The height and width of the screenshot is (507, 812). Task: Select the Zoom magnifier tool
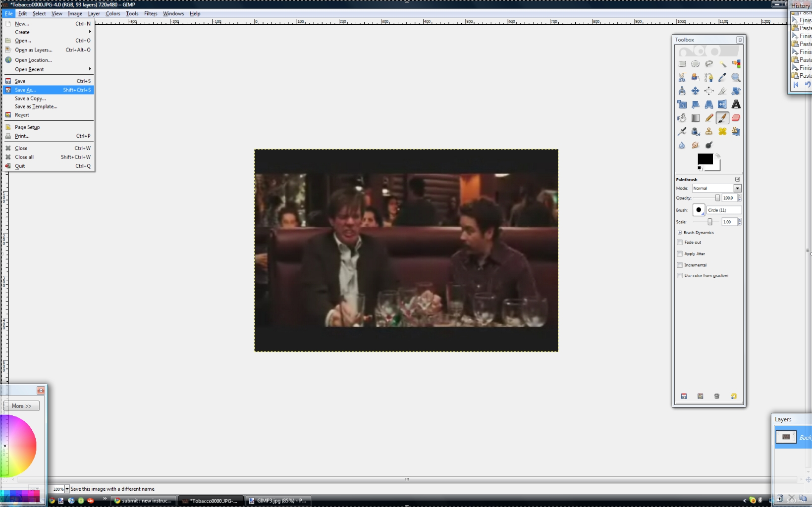pos(736,77)
